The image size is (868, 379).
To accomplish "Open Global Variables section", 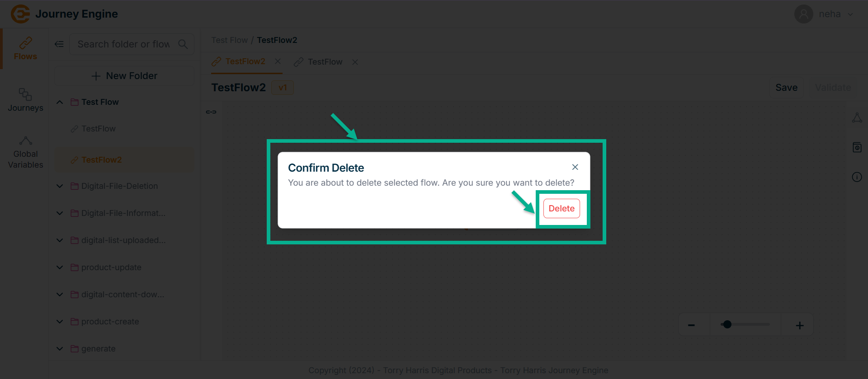I will 25,153.
